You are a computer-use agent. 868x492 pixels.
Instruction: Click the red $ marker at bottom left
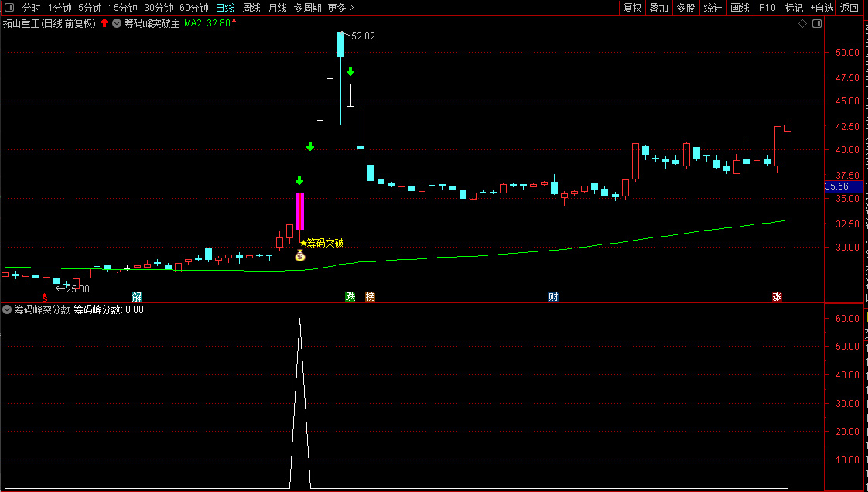pos(45,298)
